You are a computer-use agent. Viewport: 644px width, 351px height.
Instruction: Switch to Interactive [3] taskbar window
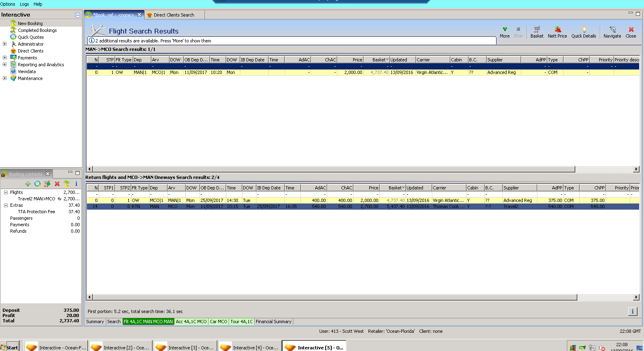tap(185, 347)
